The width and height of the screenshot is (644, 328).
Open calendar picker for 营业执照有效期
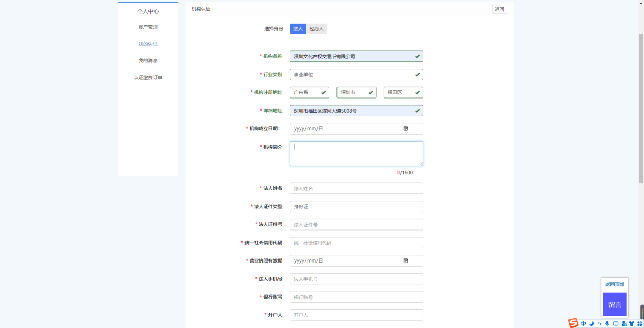[406, 261]
